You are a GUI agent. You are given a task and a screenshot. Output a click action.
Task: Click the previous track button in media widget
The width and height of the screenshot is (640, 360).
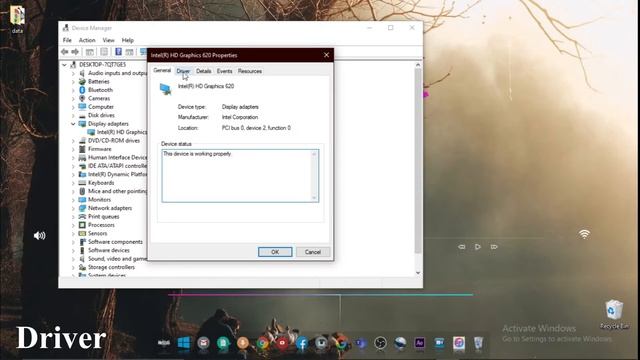click(x=462, y=247)
